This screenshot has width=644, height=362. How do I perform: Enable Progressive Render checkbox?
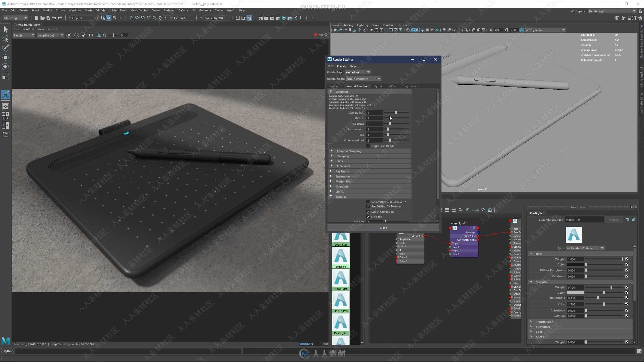tap(368, 146)
